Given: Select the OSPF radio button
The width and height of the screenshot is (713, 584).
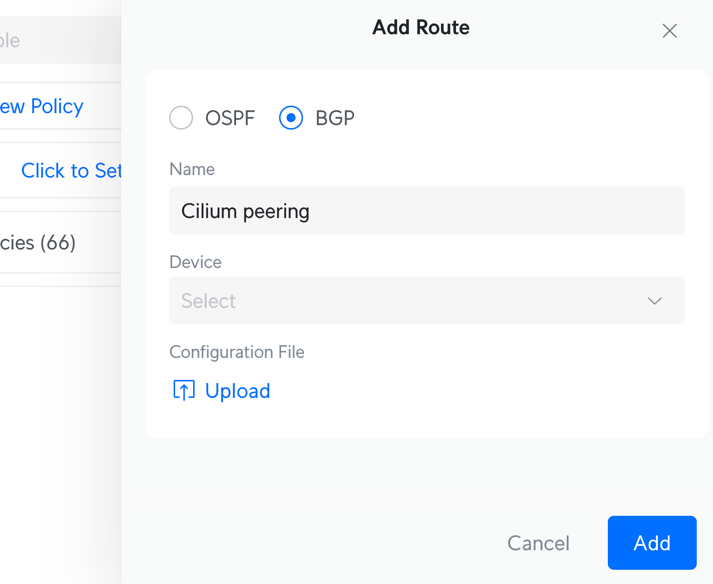Looking at the screenshot, I should (x=181, y=118).
